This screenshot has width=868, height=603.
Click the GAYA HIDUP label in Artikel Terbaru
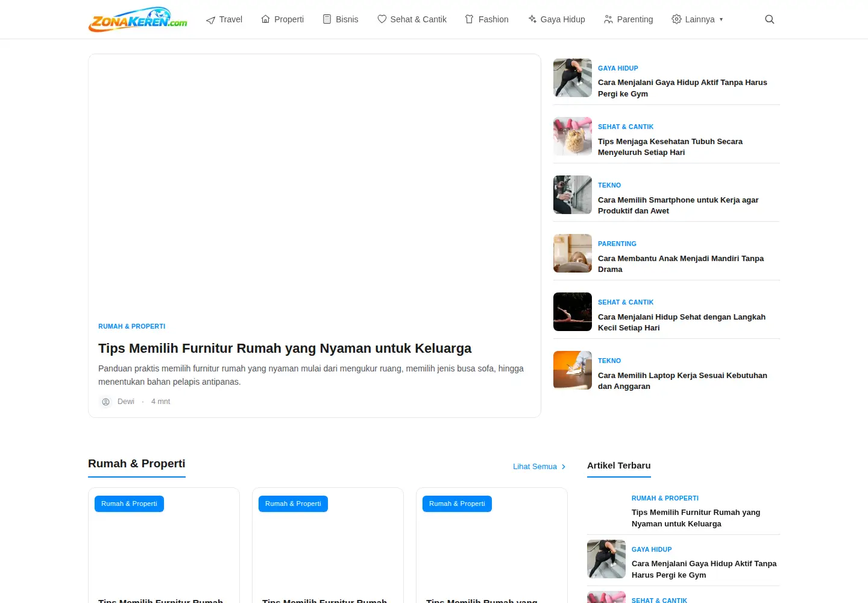[x=652, y=549]
